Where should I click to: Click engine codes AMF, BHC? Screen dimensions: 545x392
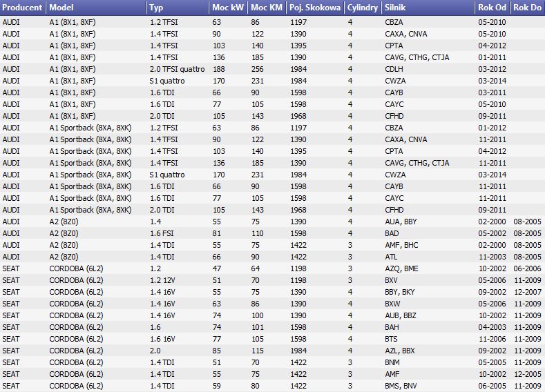(401, 245)
